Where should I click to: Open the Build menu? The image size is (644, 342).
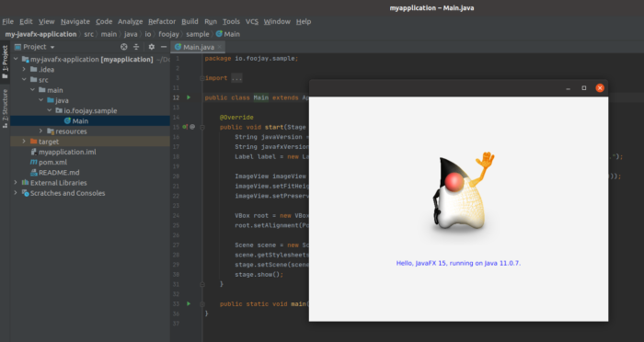(x=190, y=21)
